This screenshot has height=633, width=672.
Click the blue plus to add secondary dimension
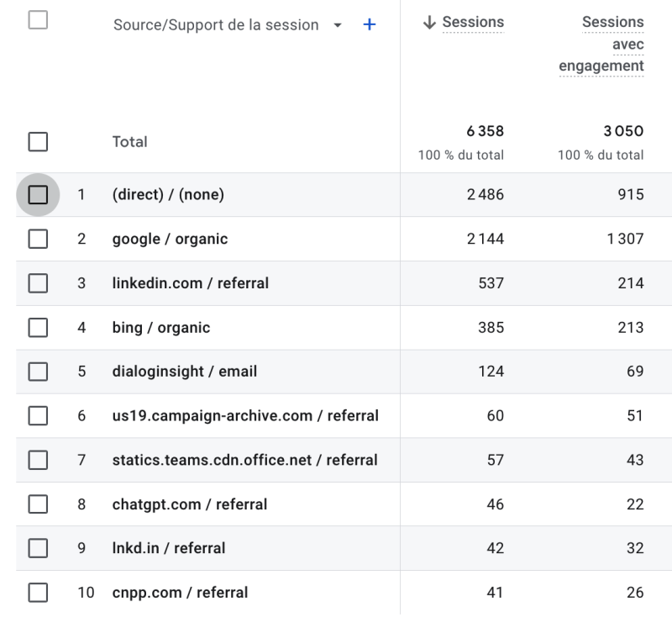(368, 25)
